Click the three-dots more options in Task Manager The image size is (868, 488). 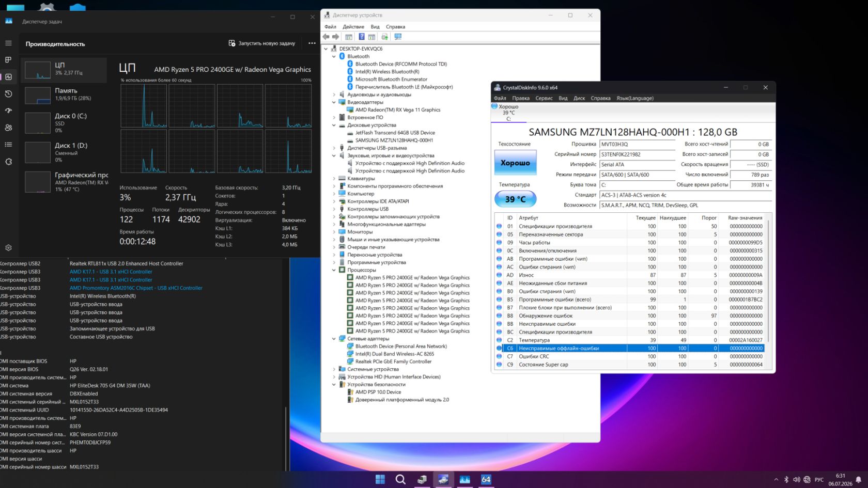pos(312,43)
